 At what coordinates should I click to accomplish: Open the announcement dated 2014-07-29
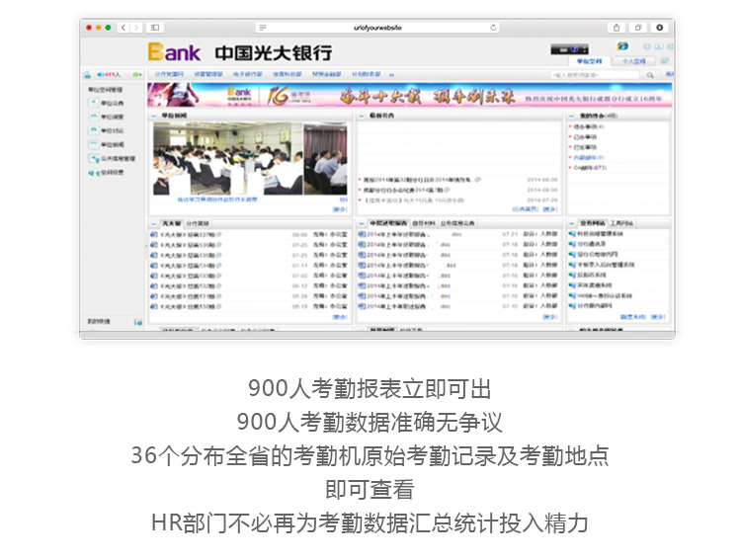click(x=414, y=200)
